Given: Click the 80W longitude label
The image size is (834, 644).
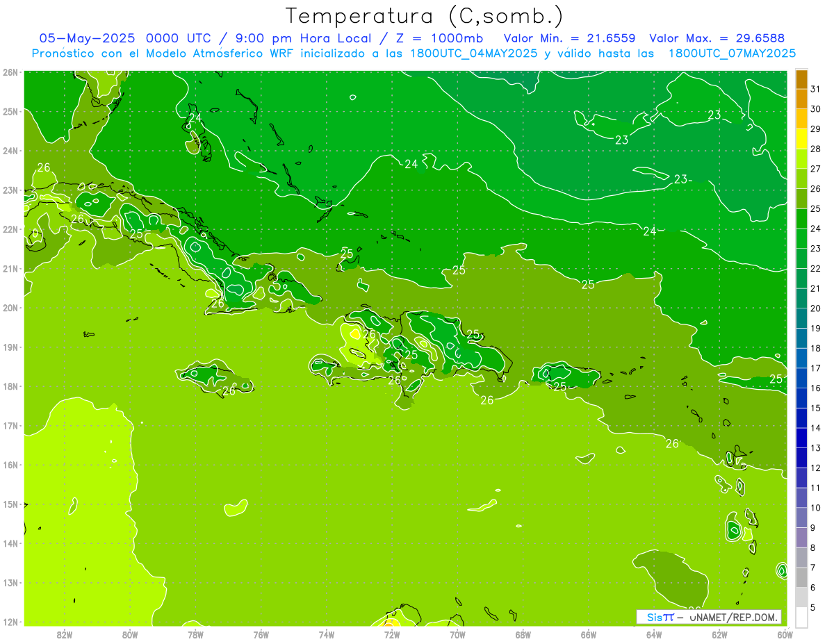Looking at the screenshot, I should tap(130, 634).
